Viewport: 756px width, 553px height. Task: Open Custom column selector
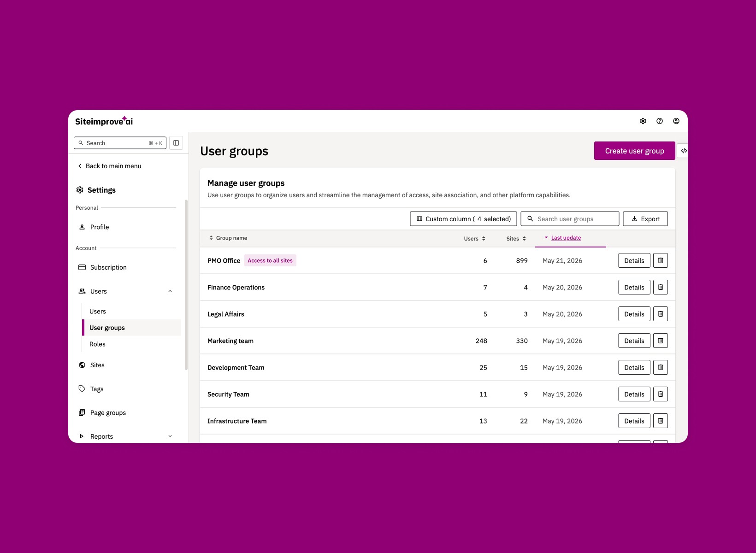point(463,219)
